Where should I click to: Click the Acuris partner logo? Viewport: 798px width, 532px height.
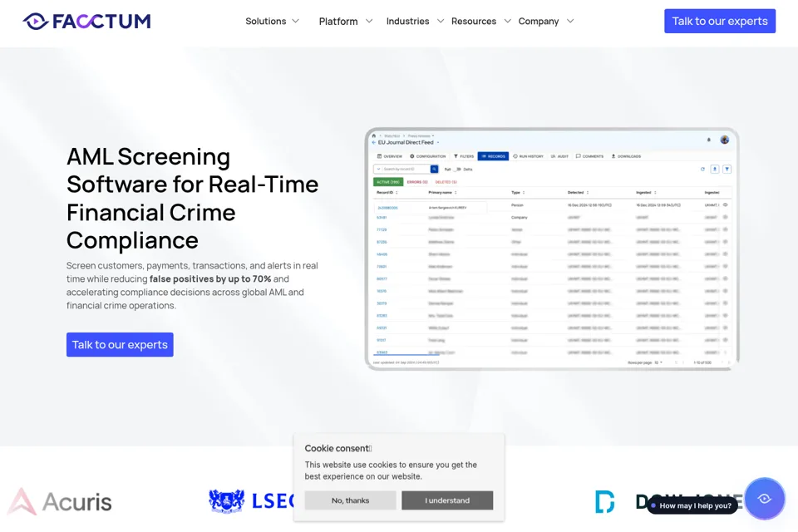coord(60,502)
